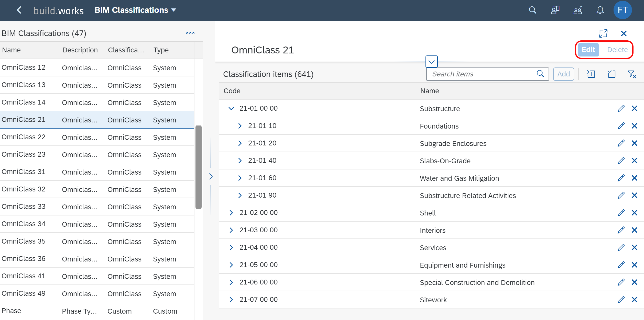Collapse the 21-01 00 00 tree node
The width and height of the screenshot is (644, 320).
pos(231,108)
